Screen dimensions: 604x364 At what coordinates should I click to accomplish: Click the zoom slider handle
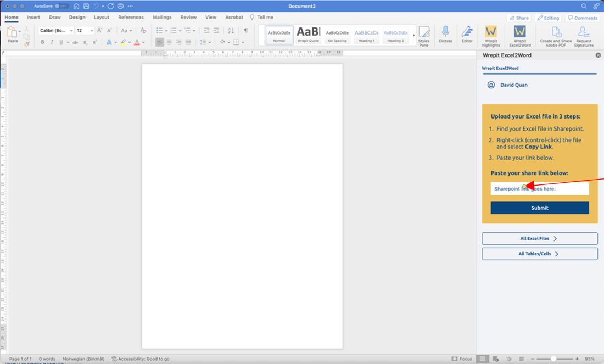coord(553,359)
